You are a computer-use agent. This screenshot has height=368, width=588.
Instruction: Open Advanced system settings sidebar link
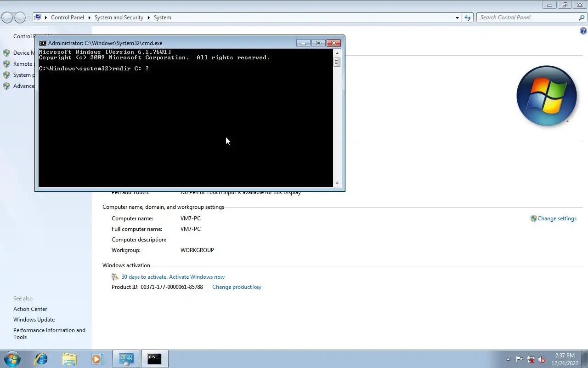pyautogui.click(x=23, y=86)
